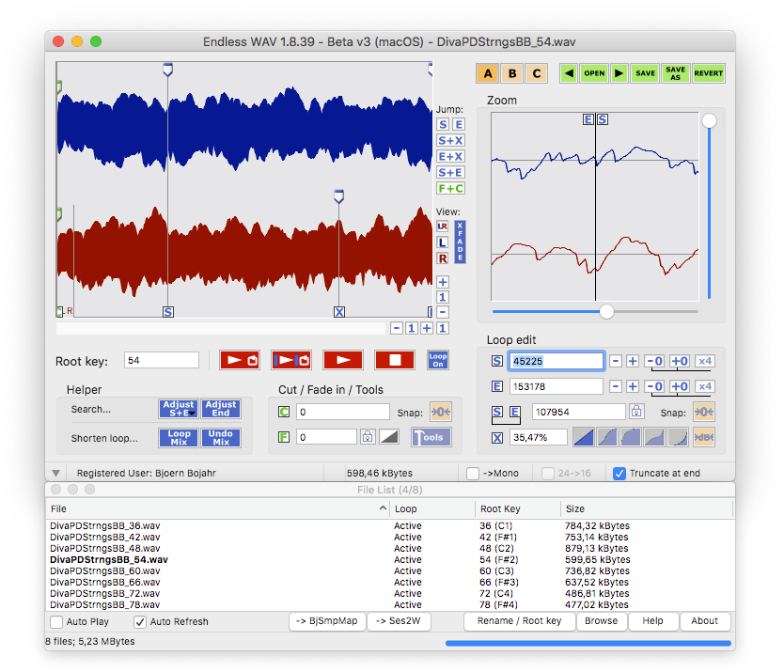Click loop start value 45225 field
The height and width of the screenshot is (672, 784).
556,361
